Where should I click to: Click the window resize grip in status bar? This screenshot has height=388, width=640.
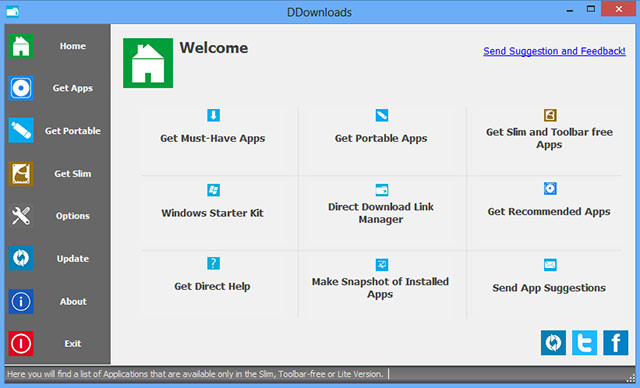(631, 379)
